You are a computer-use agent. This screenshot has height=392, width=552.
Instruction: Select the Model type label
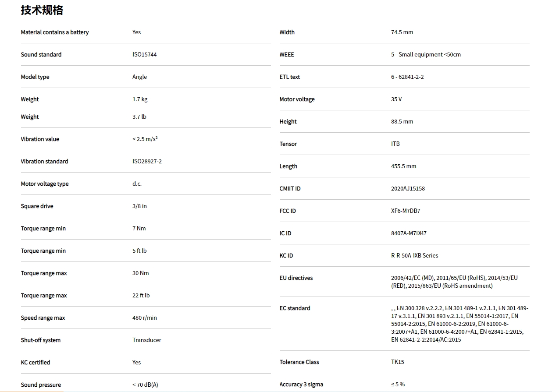35,77
